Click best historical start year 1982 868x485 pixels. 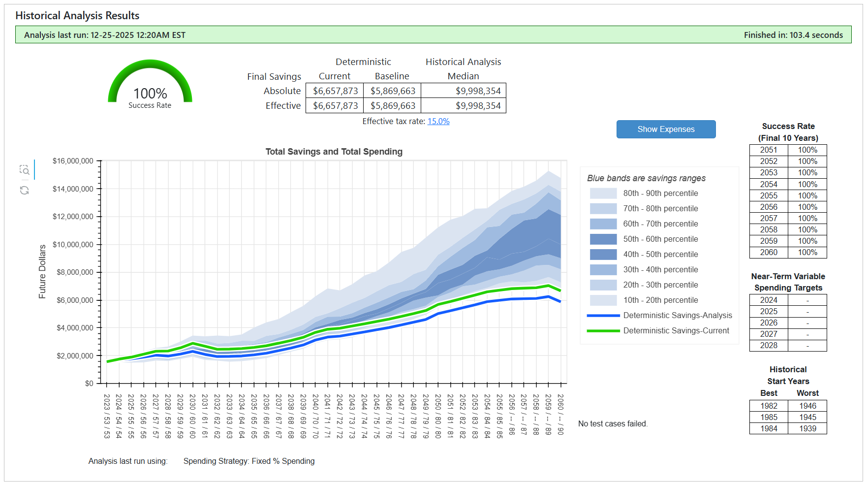[769, 406]
